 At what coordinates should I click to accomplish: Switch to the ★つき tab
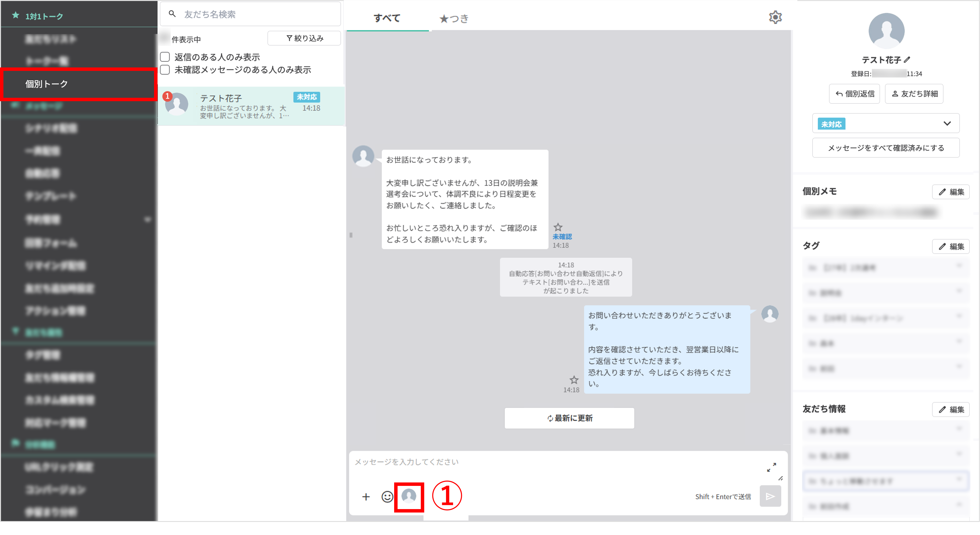click(x=454, y=18)
